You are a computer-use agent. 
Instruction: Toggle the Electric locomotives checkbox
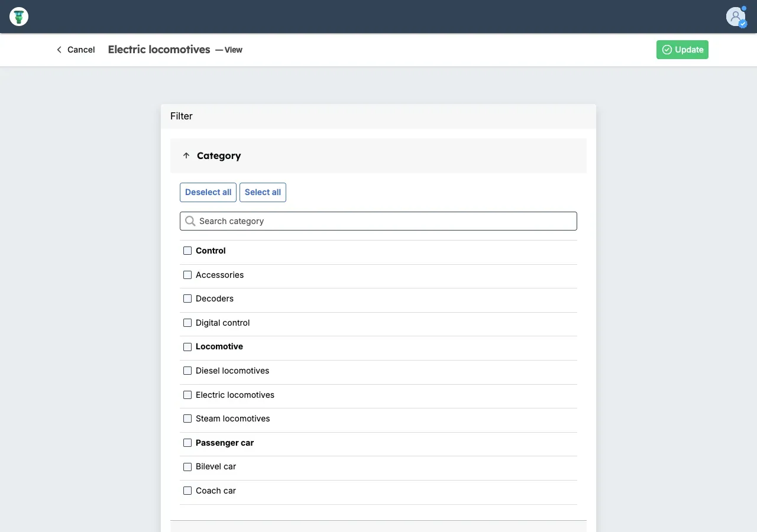(187, 395)
